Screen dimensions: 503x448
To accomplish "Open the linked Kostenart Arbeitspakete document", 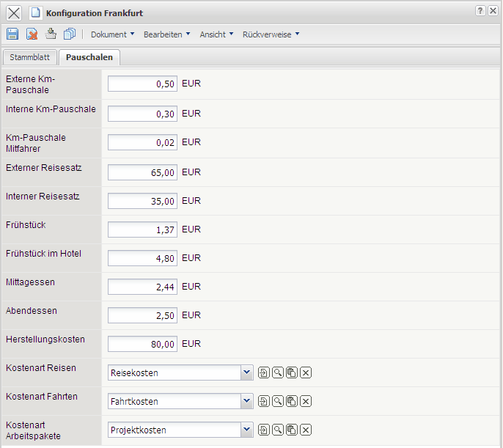I will pos(264,430).
